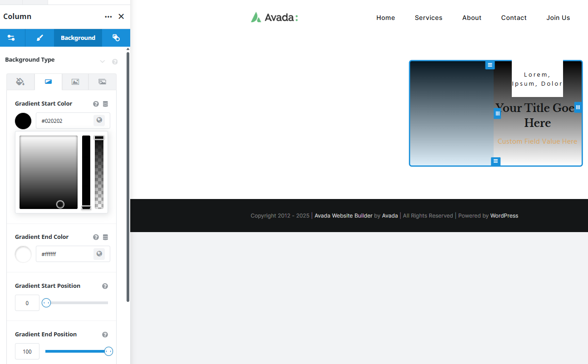Open the Column options ellipsis menu

tap(108, 16)
